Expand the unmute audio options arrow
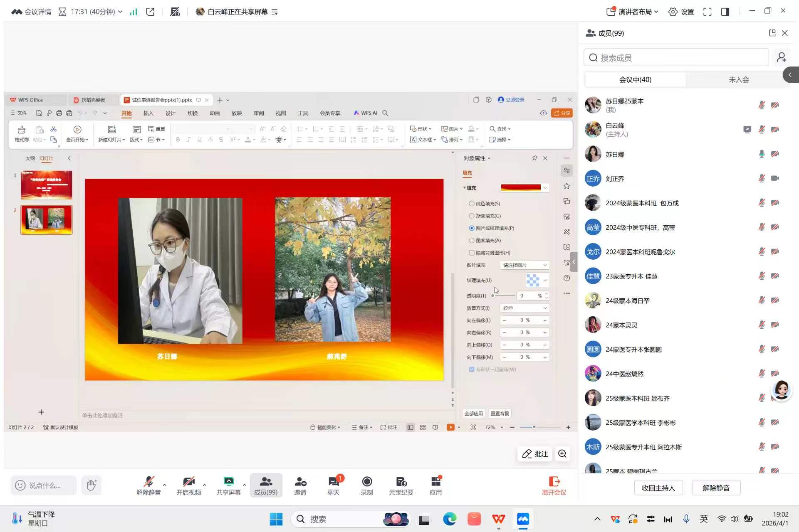Viewport: 799px width, 532px height. tap(165, 485)
